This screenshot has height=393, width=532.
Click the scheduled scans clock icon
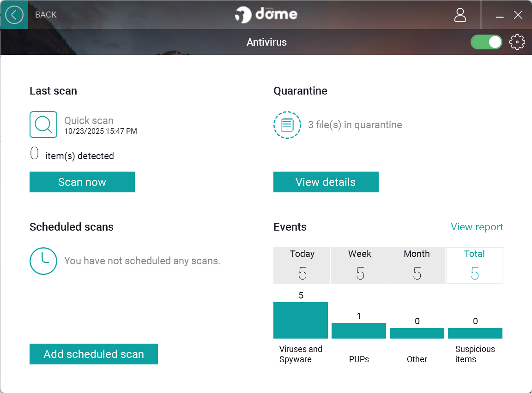tap(43, 261)
